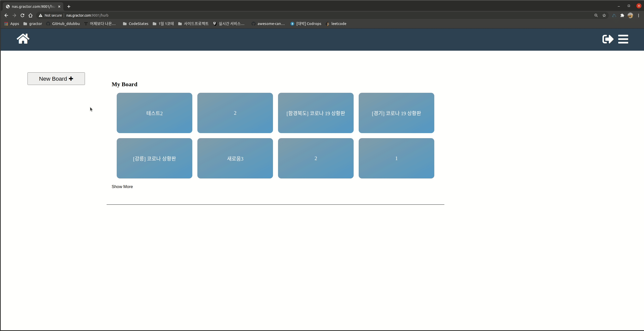Click the browser home icon next to refresh

(30, 15)
